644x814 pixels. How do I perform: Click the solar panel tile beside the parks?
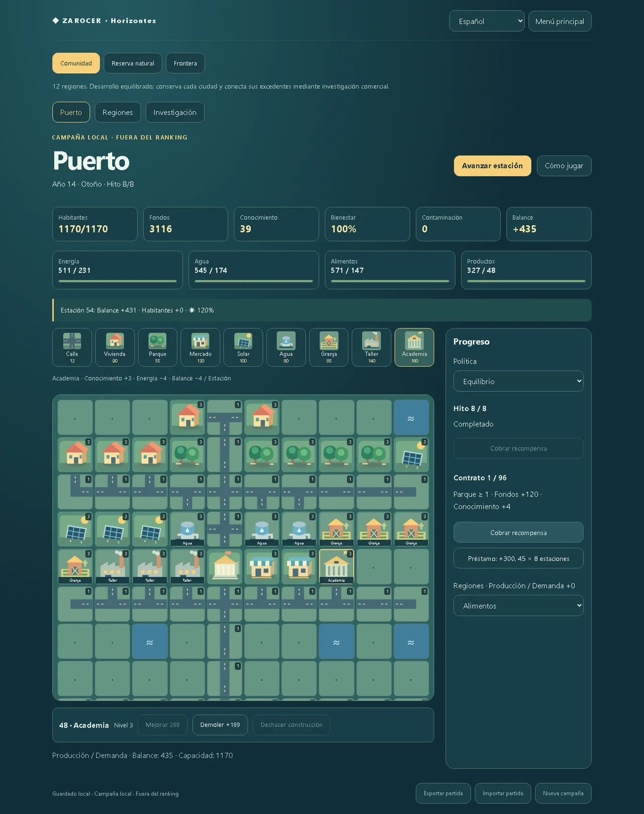[411, 455]
